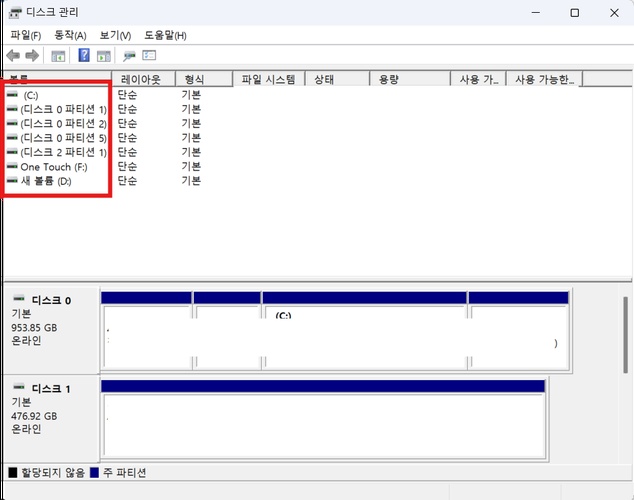This screenshot has height=500, width=634.
Task: Click the 476.92 GB size text
Action: (34, 416)
